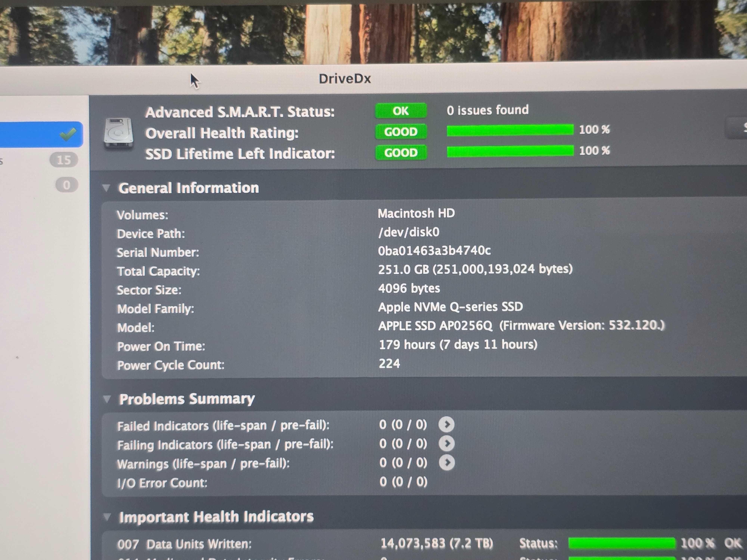Screen dimensions: 747x560
Task: Click the '14,073,583 (7.2 TB)' value
Action: coord(437,543)
